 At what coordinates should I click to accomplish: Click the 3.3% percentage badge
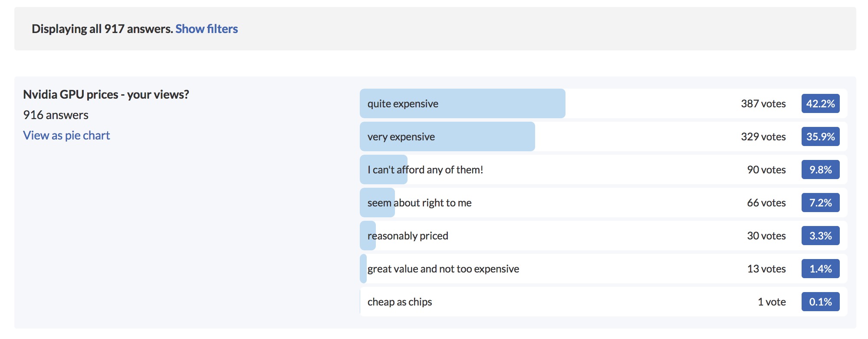point(820,236)
